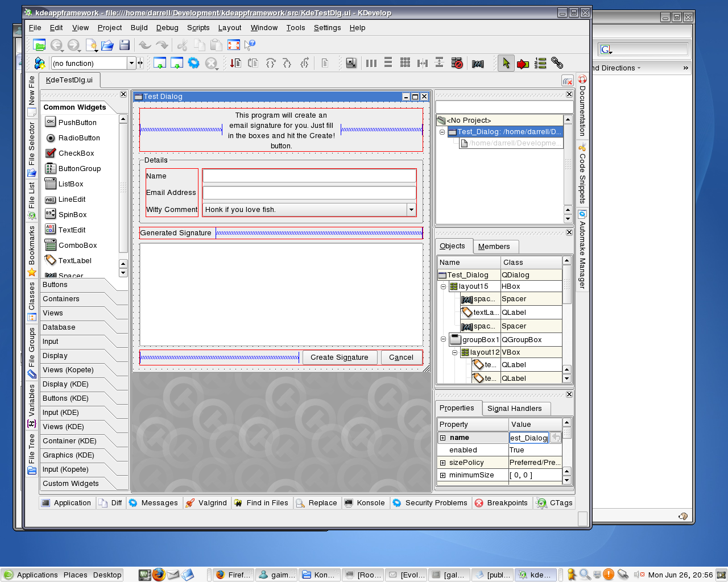Click the What's This help icon
This screenshot has width=728, height=582.
(x=250, y=45)
